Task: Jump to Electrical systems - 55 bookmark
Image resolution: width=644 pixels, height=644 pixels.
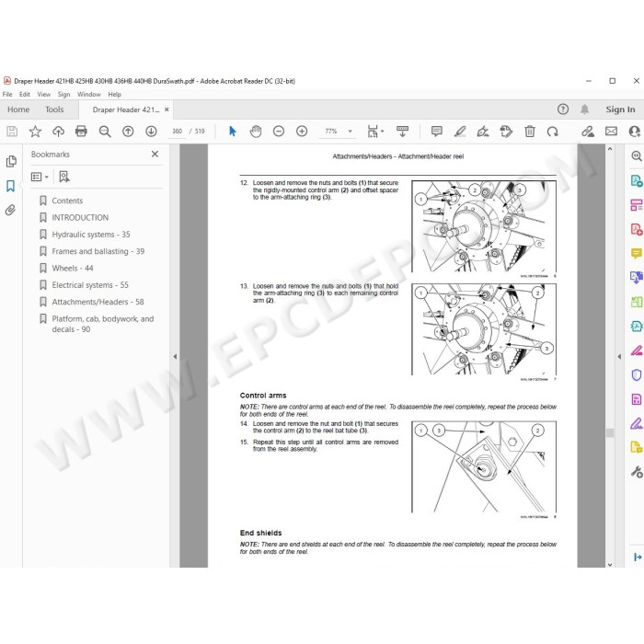Action: (90, 285)
